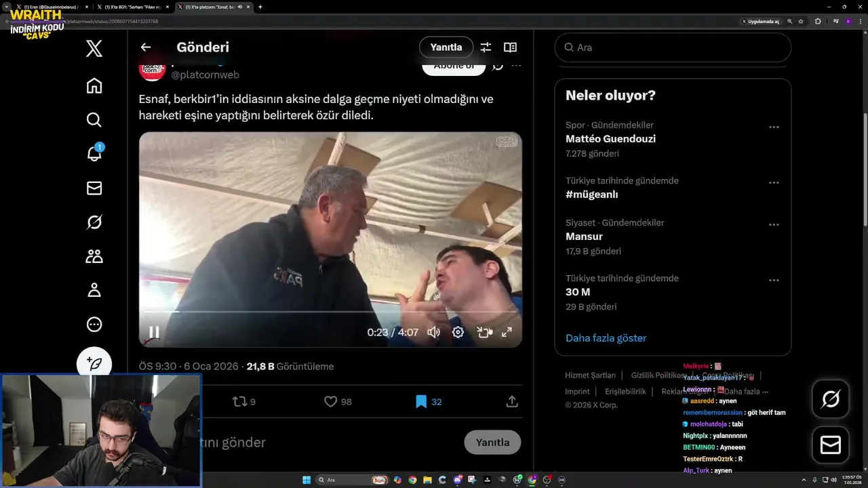Screen dimensions: 868x488
Task: Switch to the X'te BGY Serhan tab
Action: [132, 7]
